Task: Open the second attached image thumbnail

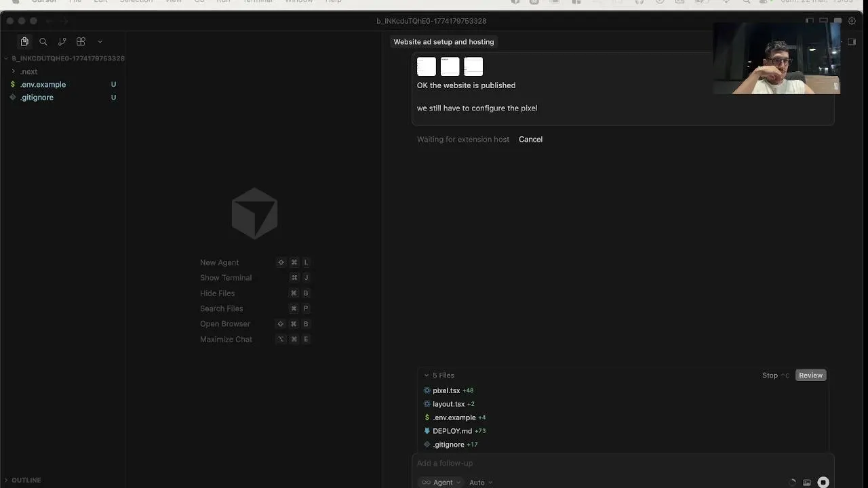Action: 450,66
